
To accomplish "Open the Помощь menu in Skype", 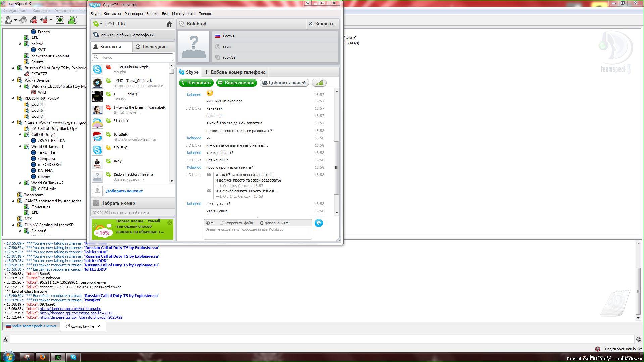I will (x=205, y=14).
